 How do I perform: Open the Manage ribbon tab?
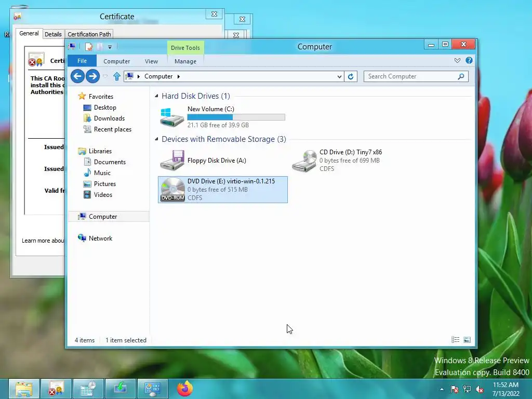(x=185, y=61)
